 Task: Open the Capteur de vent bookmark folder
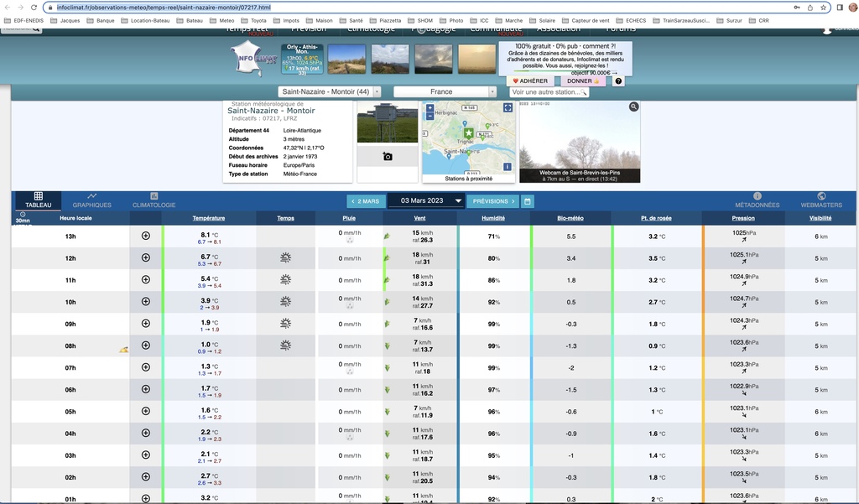point(586,20)
